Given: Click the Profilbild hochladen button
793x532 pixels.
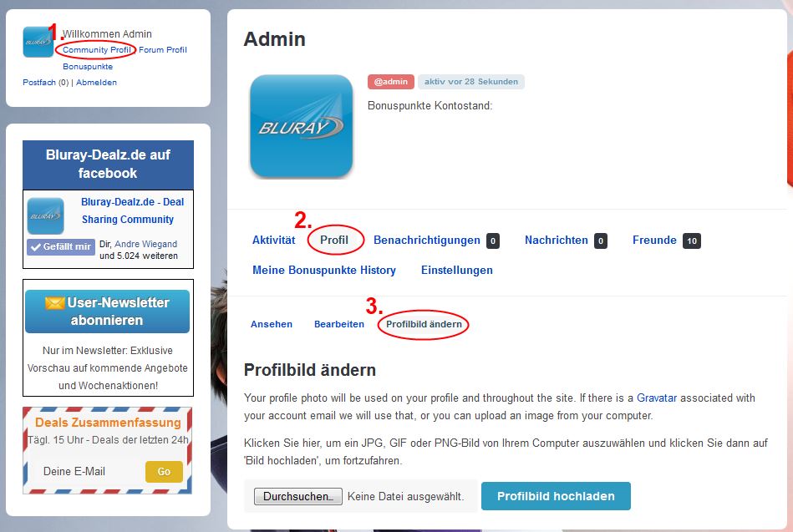Looking at the screenshot, I should click(x=556, y=496).
